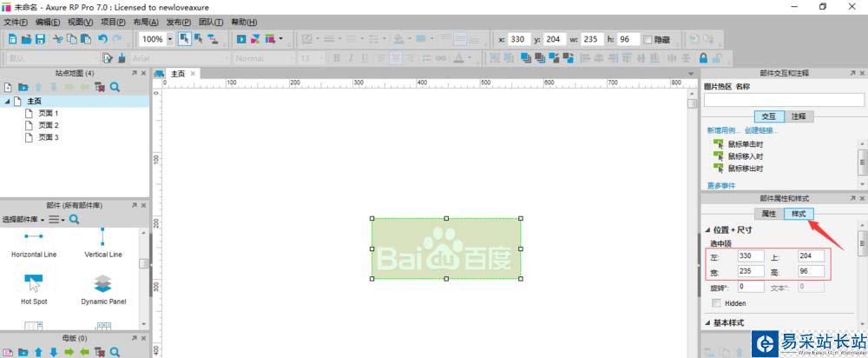Viewport: 868px width, 358px height.
Task: Click the Lock widget padlock icon
Action: tap(703, 57)
